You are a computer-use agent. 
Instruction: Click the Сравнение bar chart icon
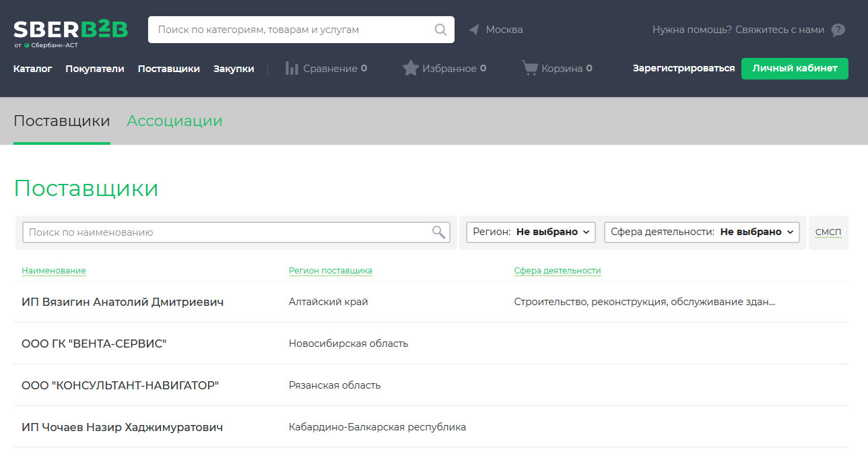[292, 68]
